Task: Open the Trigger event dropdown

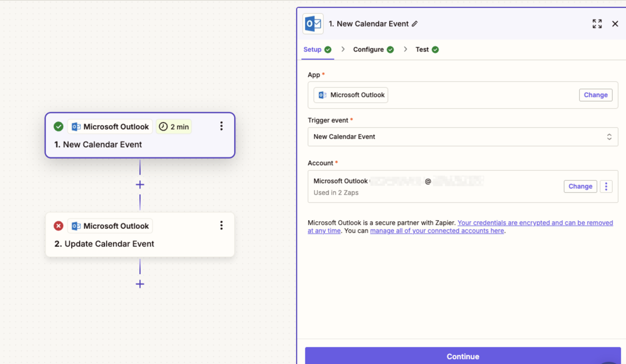Action: click(457, 137)
